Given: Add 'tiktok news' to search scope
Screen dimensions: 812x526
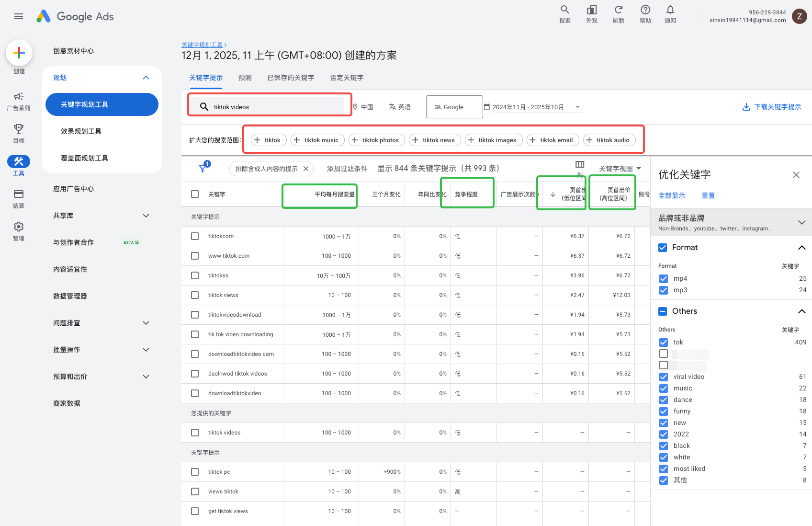Looking at the screenshot, I should (435, 140).
